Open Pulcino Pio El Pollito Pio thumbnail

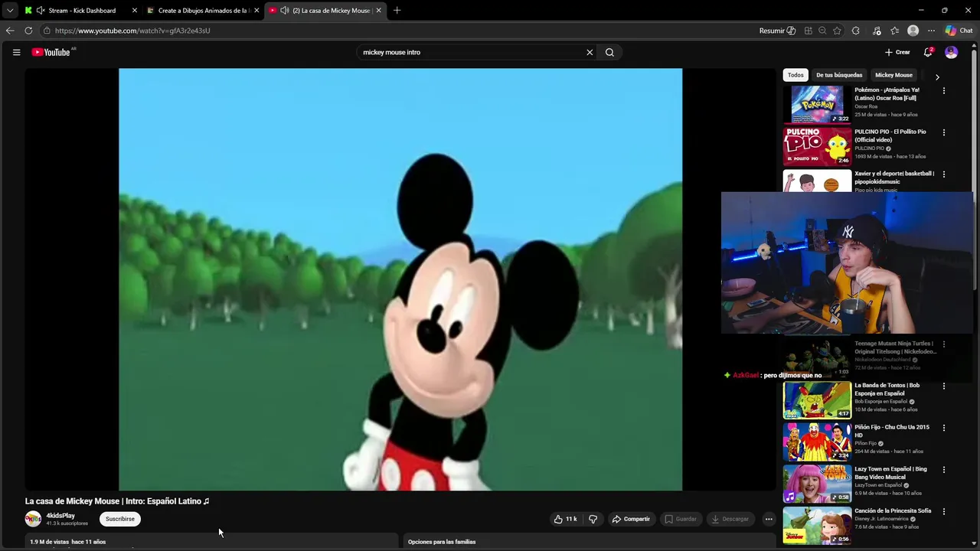click(x=817, y=145)
